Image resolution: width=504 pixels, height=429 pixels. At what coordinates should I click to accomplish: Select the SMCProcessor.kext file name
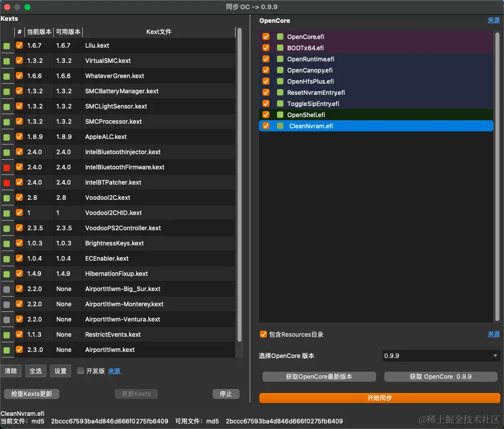tap(114, 121)
